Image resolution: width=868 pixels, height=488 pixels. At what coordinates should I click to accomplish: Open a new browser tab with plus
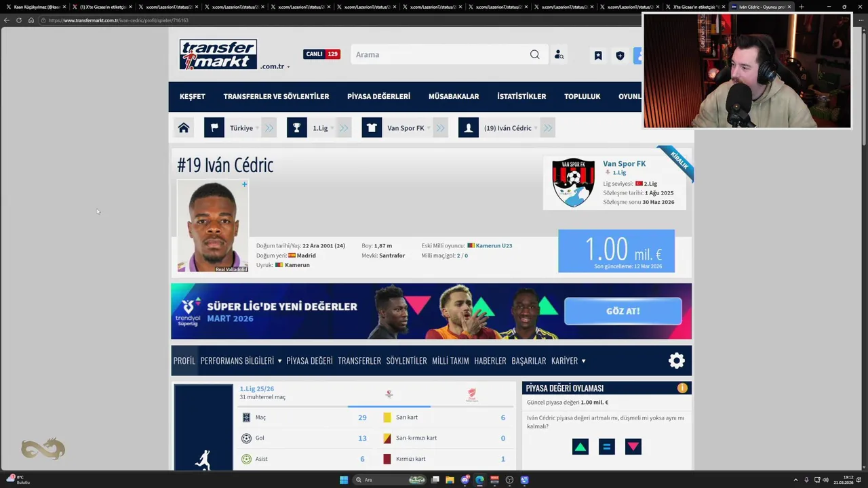coord(802,7)
